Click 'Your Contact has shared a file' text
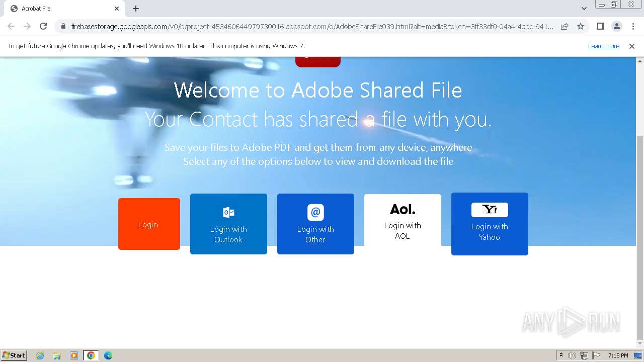The image size is (644, 362). point(318,120)
